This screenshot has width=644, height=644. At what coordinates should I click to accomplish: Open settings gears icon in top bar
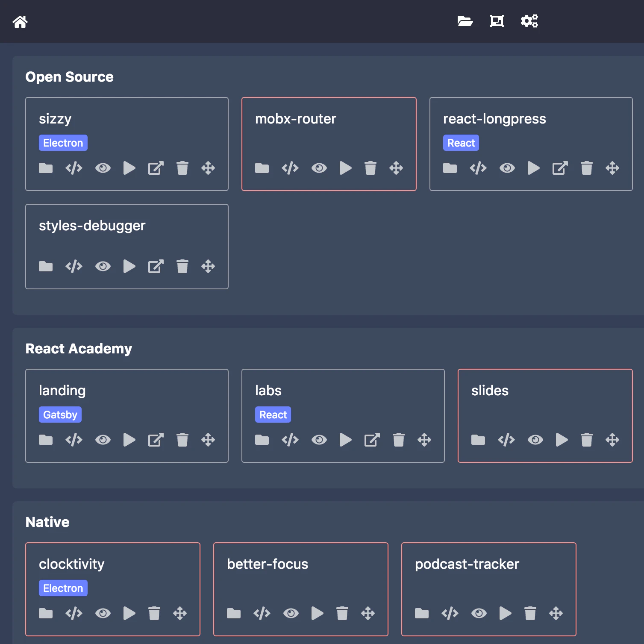pos(529,21)
